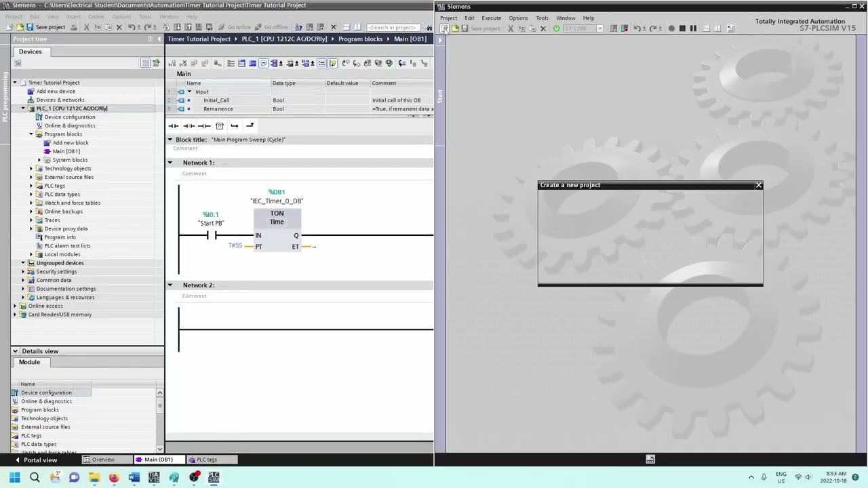Open TIA V15 from the Windows taskbar

pos(154,477)
